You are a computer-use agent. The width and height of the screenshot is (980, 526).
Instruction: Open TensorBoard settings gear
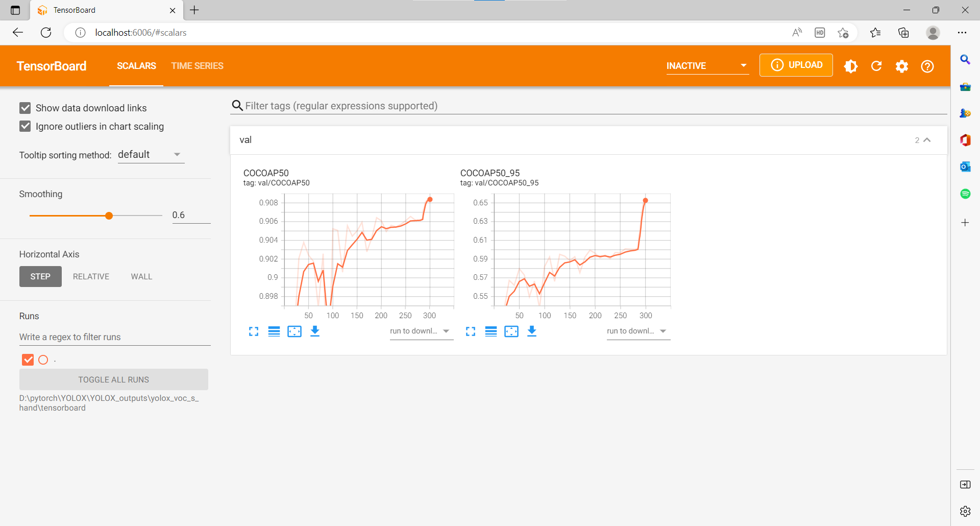(902, 66)
